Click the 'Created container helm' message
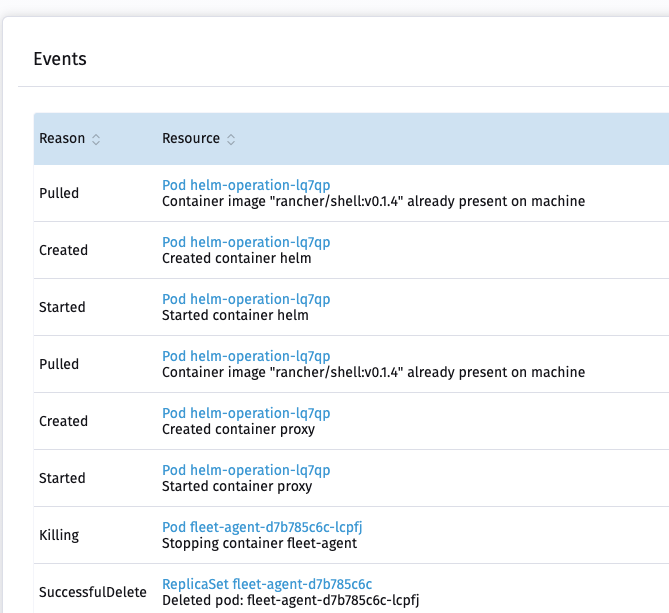The image size is (669, 613). click(236, 259)
